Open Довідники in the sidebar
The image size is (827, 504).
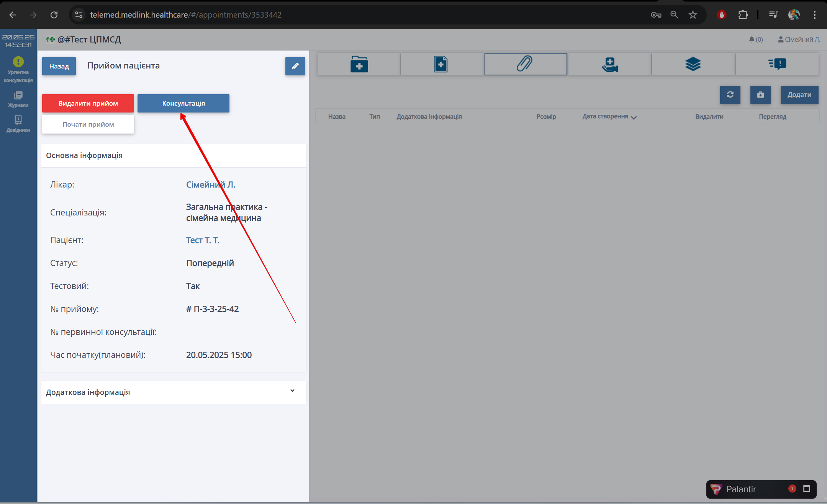tap(18, 124)
